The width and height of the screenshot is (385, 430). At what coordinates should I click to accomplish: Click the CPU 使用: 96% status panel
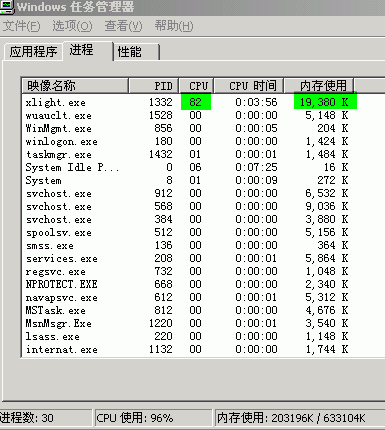tap(153, 418)
